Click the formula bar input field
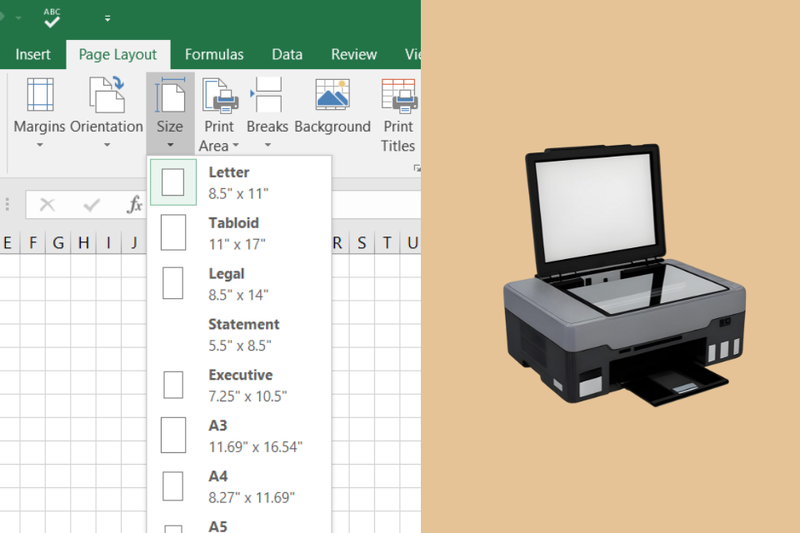This screenshot has height=533, width=800. pos(376,205)
